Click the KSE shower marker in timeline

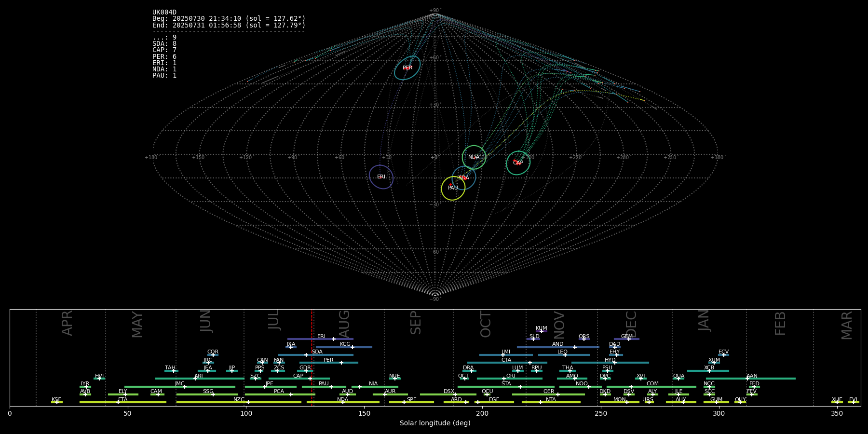(x=56, y=402)
